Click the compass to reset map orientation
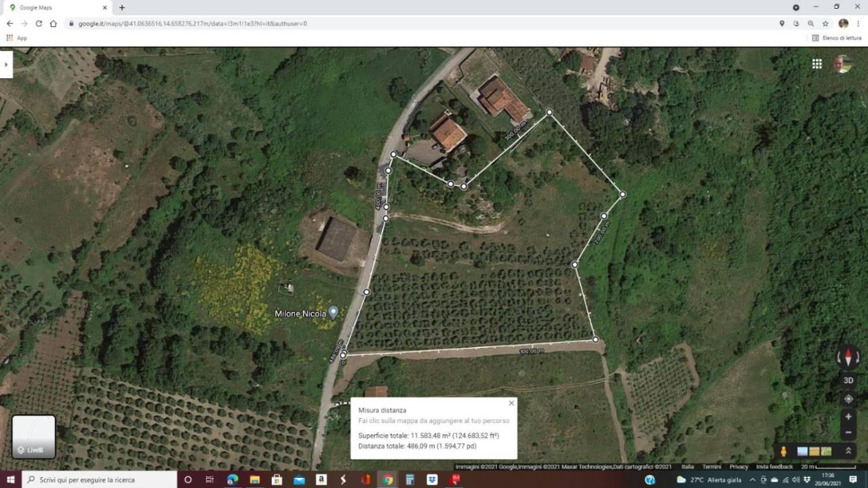The image size is (868, 488). point(848,356)
